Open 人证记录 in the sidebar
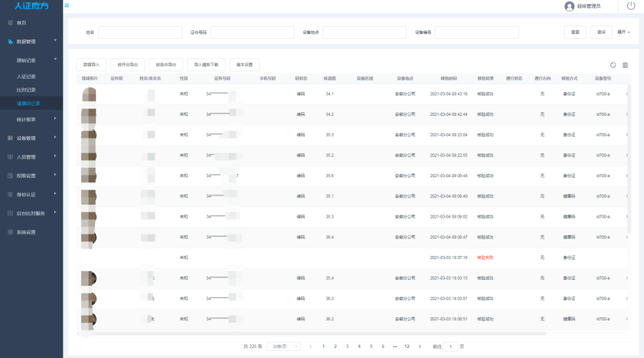The image size is (644, 358). [26, 76]
